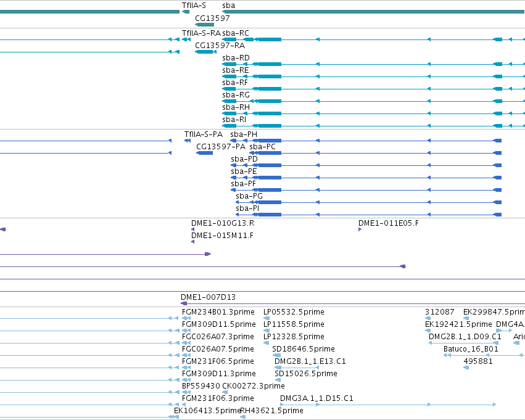Click the DME1-015M11.F arrow marker
Image resolution: width=525 pixels, height=420 pixels.
[x=193, y=242]
